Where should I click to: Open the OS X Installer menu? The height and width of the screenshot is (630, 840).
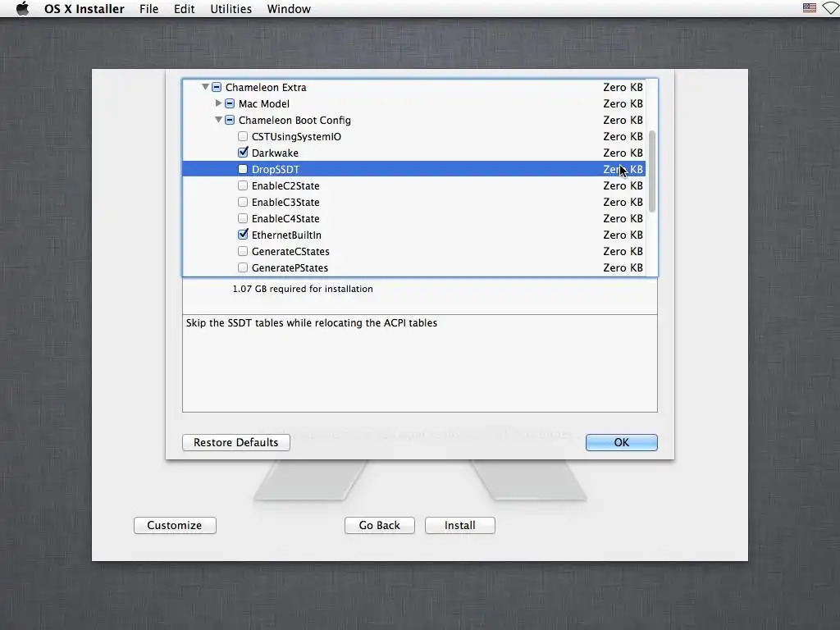tap(84, 8)
